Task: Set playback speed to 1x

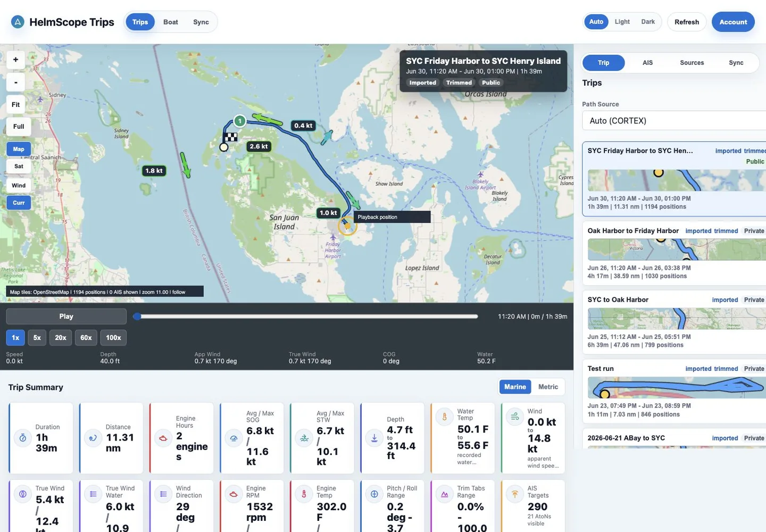Action: pyautogui.click(x=15, y=337)
